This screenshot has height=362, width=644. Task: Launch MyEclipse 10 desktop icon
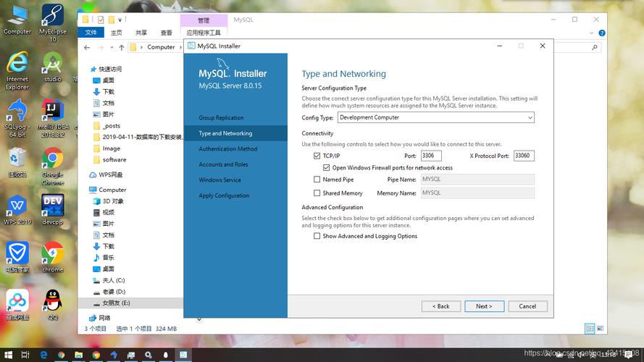[x=53, y=23]
